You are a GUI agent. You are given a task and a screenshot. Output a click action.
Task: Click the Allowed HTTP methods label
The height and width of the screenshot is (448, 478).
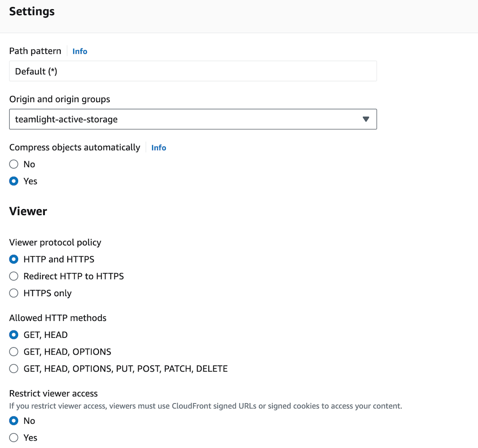point(58,318)
